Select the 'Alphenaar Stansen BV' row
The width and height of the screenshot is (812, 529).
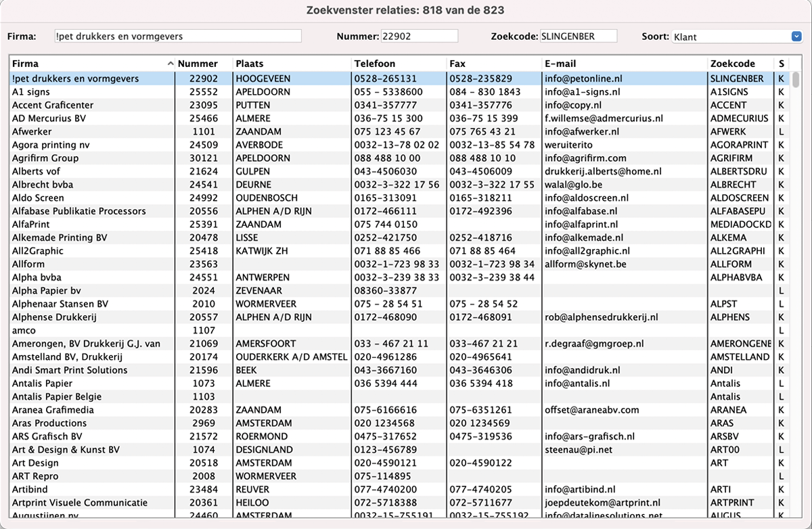pos(401,304)
